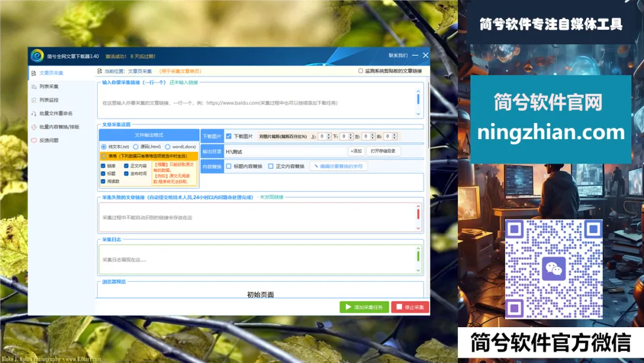Image resolution: width=644 pixels, height=363 pixels.
Task: Select 表格 output format option
Action: pyautogui.click(x=104, y=156)
